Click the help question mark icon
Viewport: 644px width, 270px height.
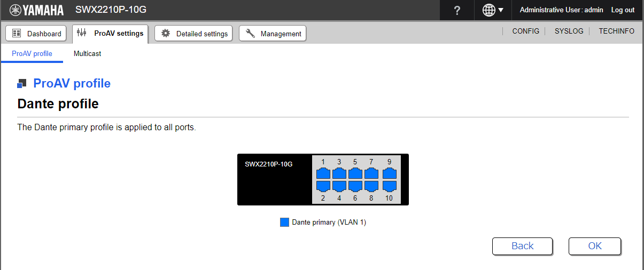pyautogui.click(x=457, y=11)
